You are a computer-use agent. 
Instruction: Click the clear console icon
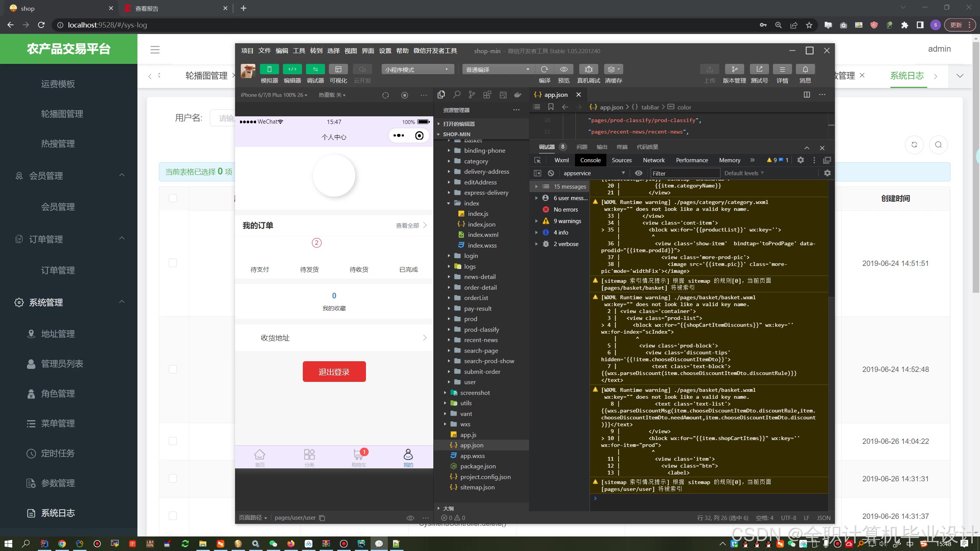(551, 173)
